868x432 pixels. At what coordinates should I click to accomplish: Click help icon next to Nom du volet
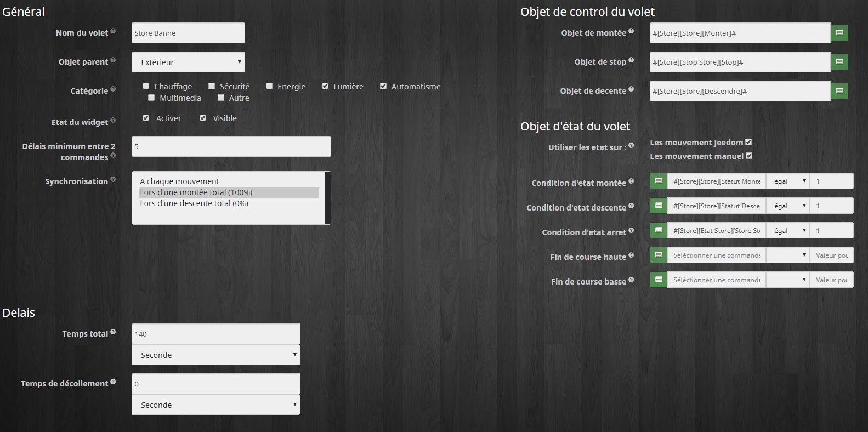tap(113, 31)
